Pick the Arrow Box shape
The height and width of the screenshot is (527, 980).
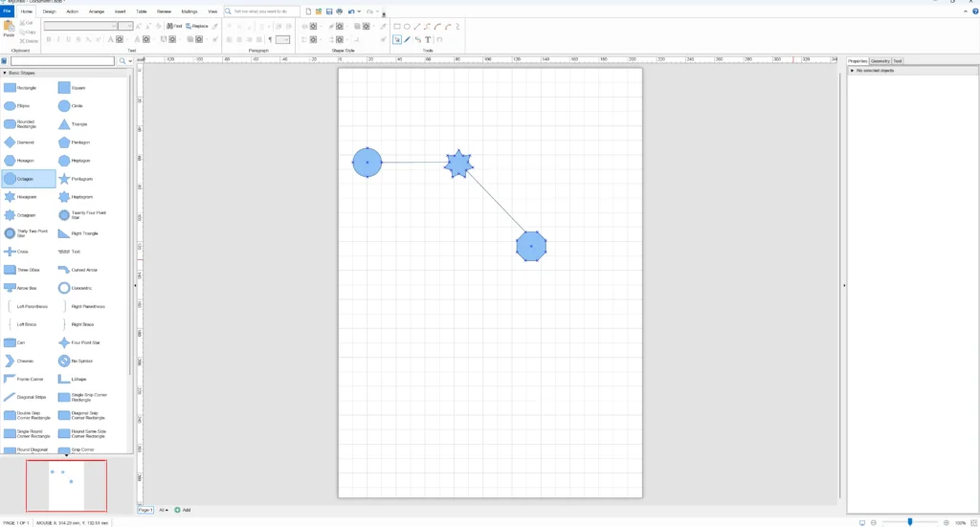pyautogui.click(x=21, y=288)
